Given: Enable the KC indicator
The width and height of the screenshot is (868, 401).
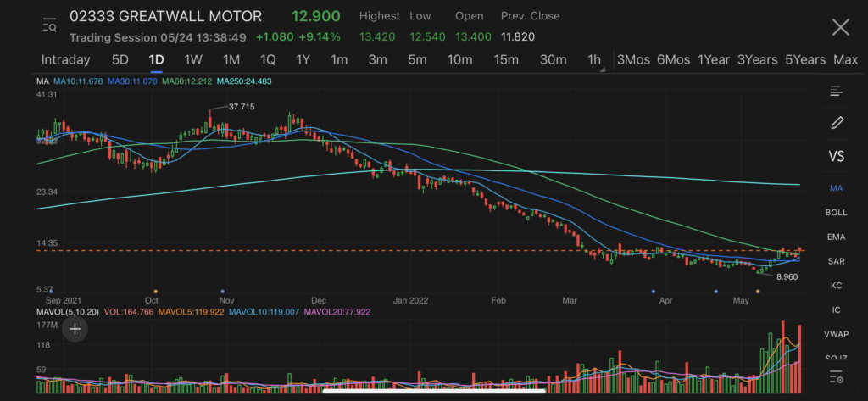Looking at the screenshot, I should pyautogui.click(x=836, y=286).
